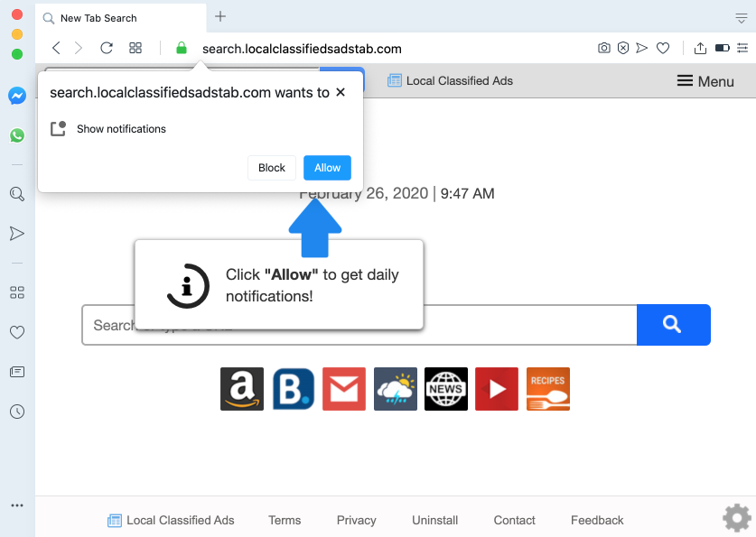Open the tabs menu at top right
Image resolution: width=756 pixels, height=537 pixels.
[x=742, y=17]
